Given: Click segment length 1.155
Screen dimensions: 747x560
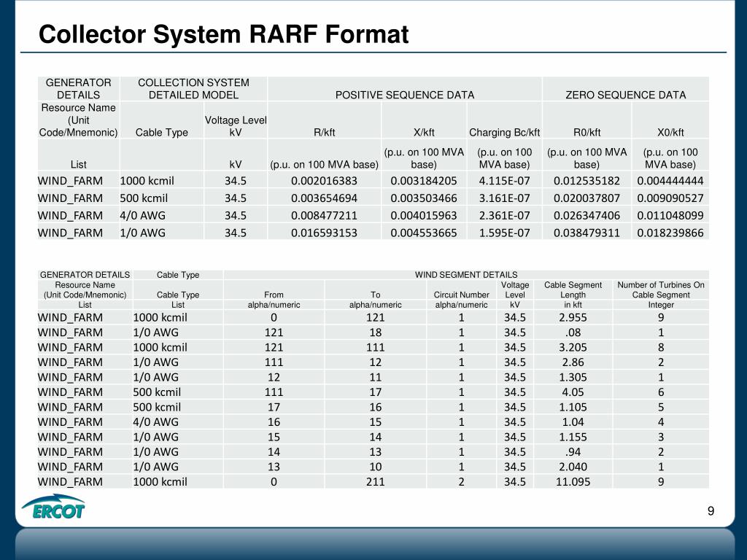Looking at the screenshot, I should coord(573,437).
